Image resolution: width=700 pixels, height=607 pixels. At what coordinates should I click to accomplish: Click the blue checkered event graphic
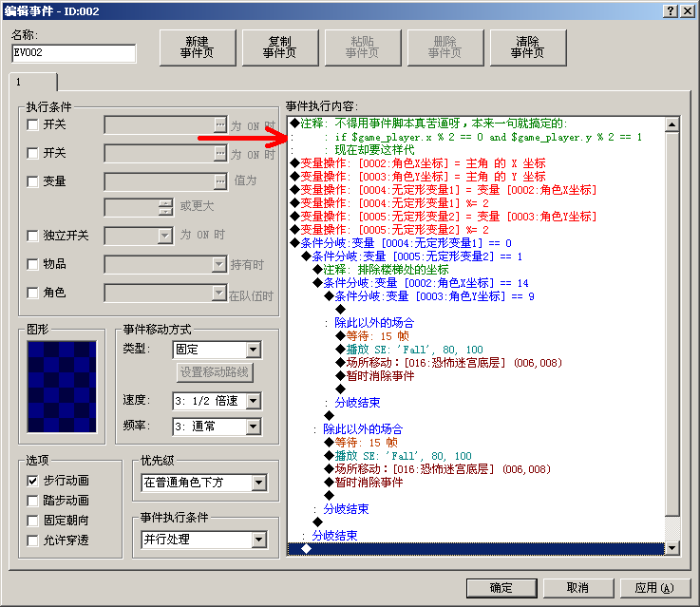[62, 387]
